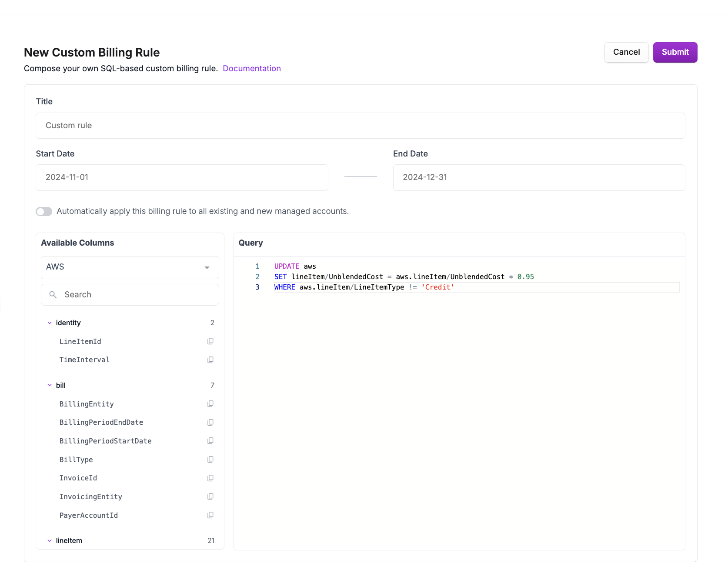Focus the Start Date field
This screenshot has height=573, width=728.
pyautogui.click(x=182, y=177)
